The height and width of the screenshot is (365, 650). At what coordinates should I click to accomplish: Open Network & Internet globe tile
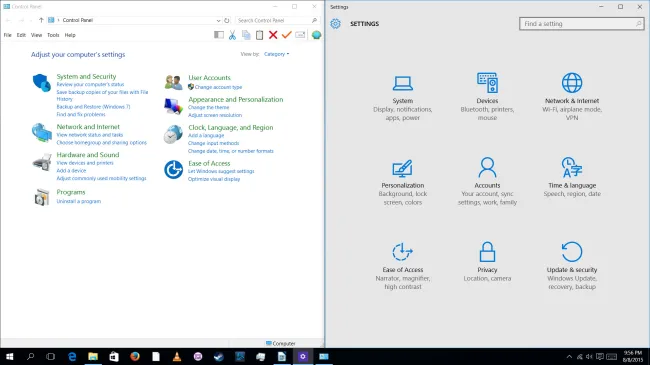(x=572, y=97)
